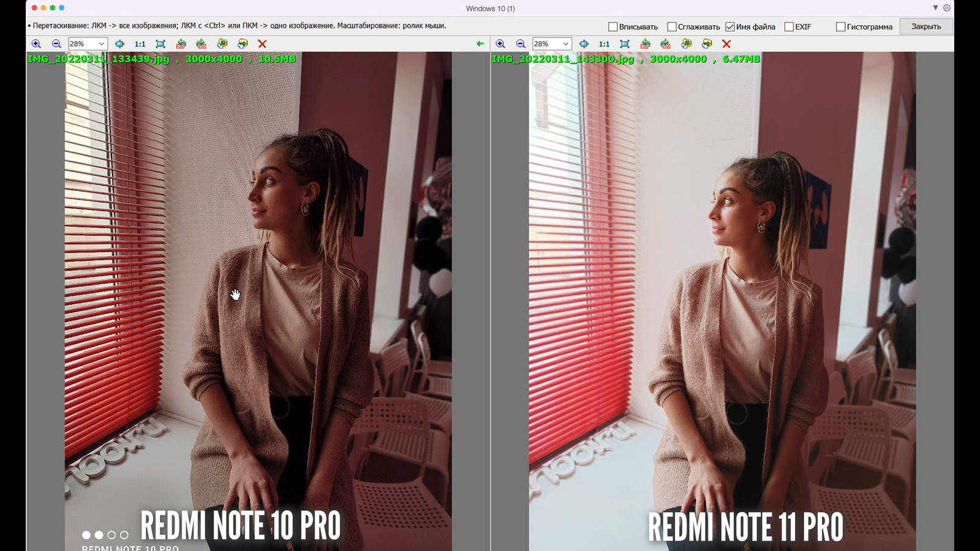Delete right image with red X

click(726, 44)
